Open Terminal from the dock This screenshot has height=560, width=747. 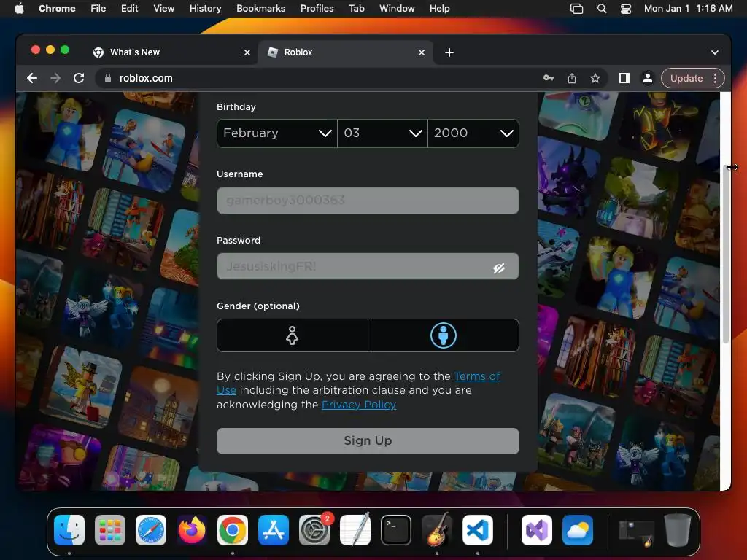(x=396, y=530)
